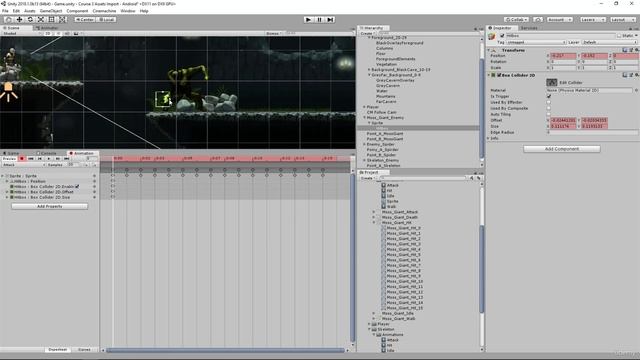This screenshot has width=640, height=360.
Task: Switch to the Animator tab
Action: pyautogui.click(x=48, y=28)
